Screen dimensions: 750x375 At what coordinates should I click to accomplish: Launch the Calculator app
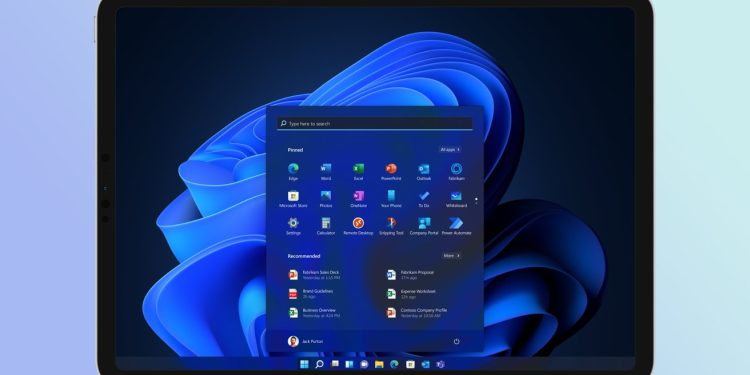[326, 226]
